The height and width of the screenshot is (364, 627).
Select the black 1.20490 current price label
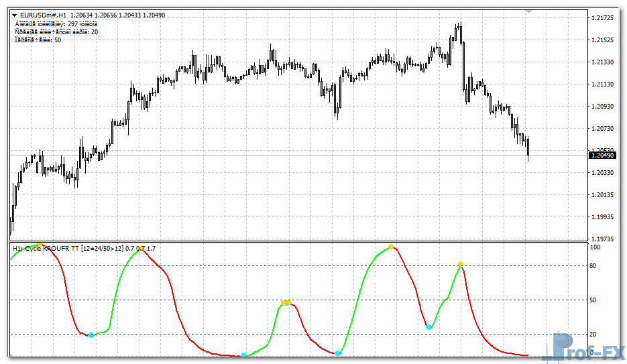(602, 156)
